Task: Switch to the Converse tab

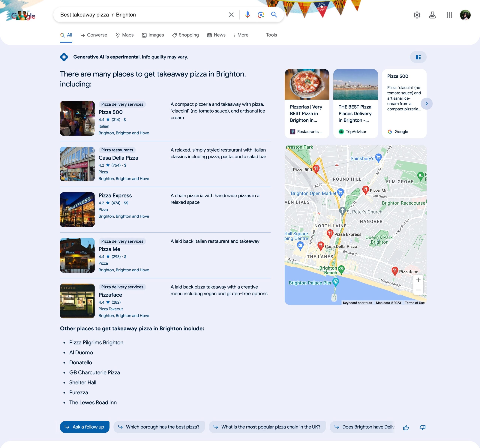Action: 94,35
